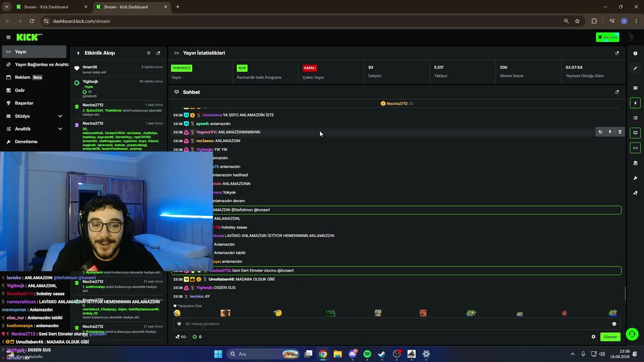Open the Reklam Beta sidebar item

[34, 77]
